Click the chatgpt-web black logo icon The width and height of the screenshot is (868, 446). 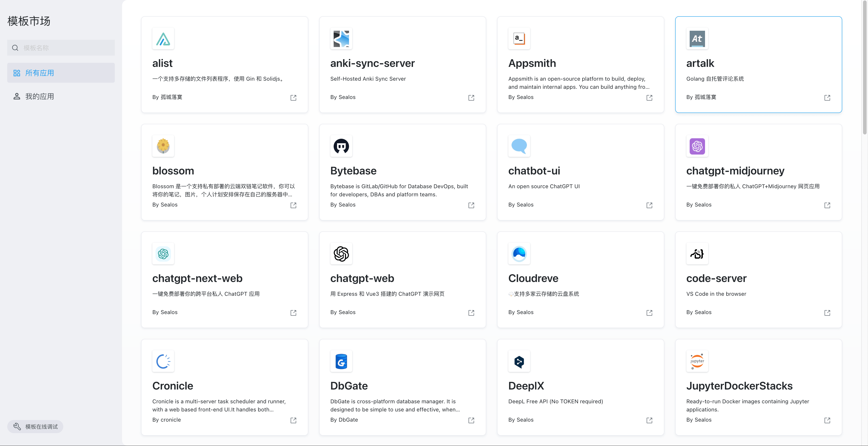341,254
